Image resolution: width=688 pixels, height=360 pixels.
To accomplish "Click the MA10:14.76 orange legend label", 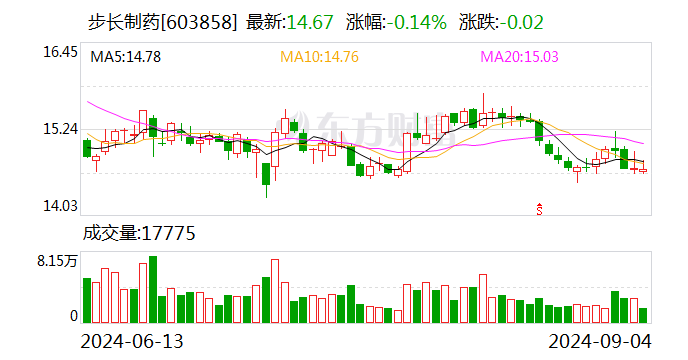I will (319, 57).
